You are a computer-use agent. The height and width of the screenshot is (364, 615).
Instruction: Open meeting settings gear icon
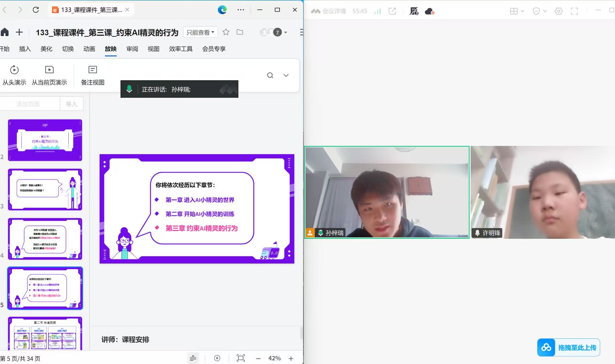click(558, 11)
